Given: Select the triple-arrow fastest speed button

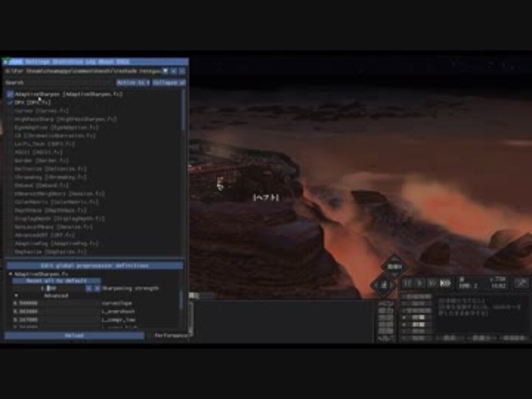Looking at the screenshot, I should 445,283.
